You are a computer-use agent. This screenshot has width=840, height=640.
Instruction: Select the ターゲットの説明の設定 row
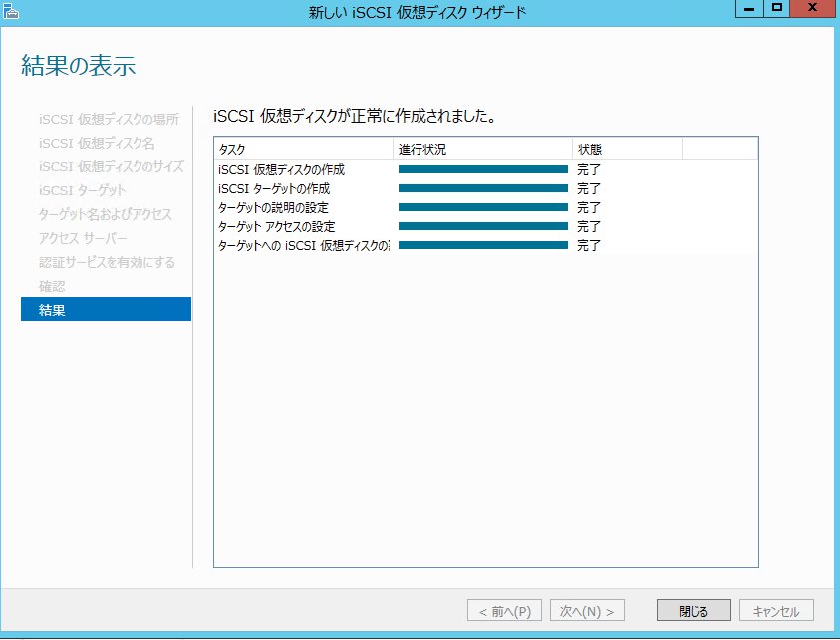(x=273, y=208)
